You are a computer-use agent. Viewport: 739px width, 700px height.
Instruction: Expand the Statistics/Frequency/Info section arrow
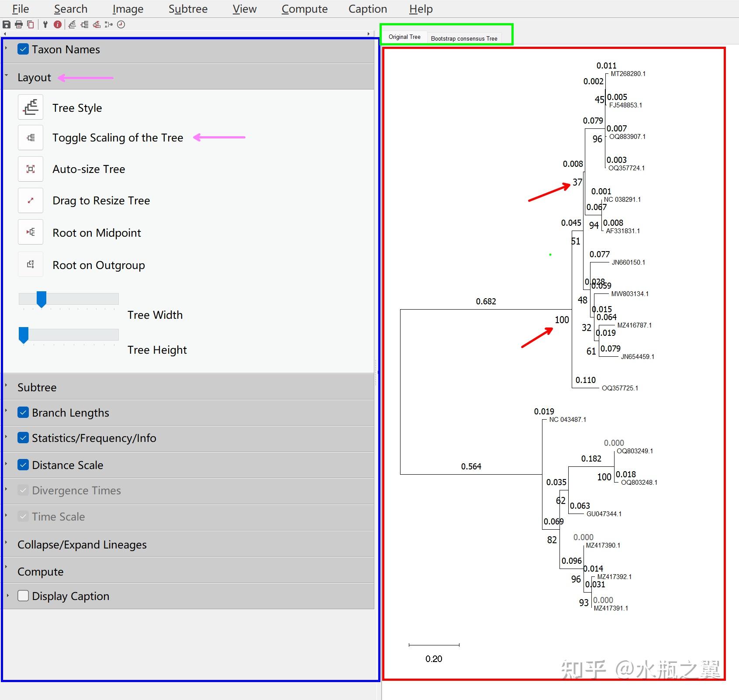pyautogui.click(x=6, y=436)
